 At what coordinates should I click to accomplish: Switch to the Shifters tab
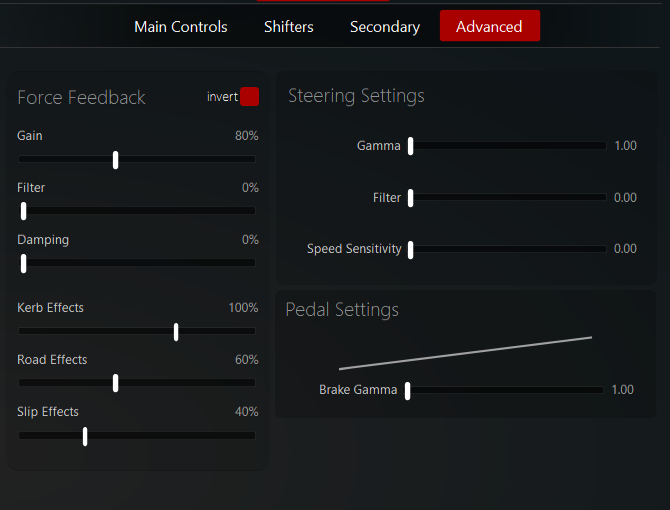coord(289,27)
